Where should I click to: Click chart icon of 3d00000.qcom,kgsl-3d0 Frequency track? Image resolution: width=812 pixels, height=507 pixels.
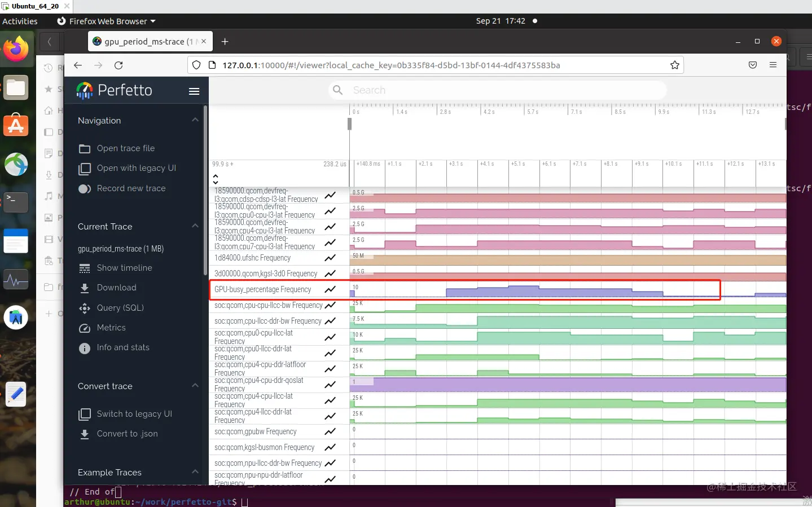coord(331,274)
